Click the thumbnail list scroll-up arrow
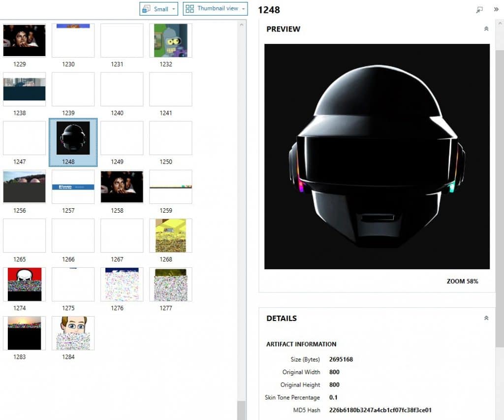 [x=241, y=25]
